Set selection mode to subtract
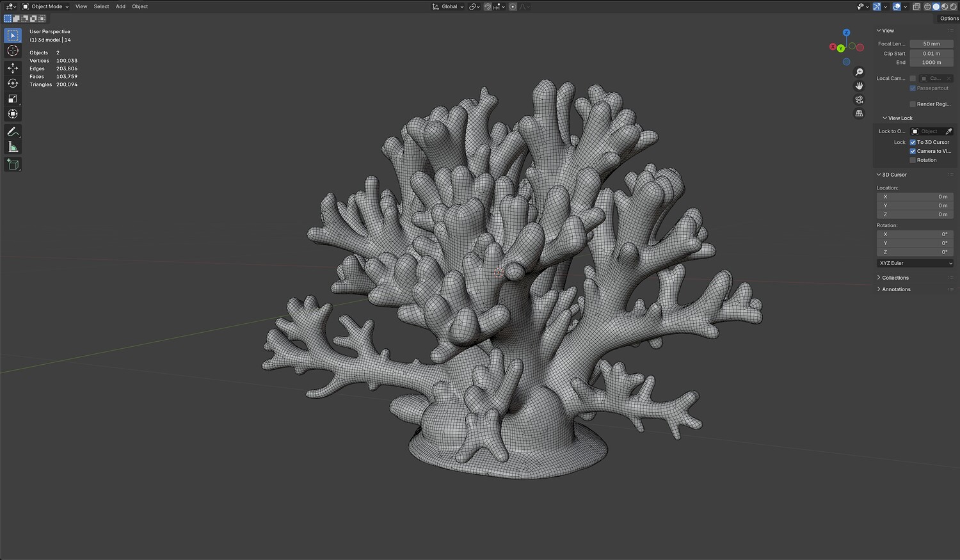This screenshot has height=560, width=960. (25, 19)
